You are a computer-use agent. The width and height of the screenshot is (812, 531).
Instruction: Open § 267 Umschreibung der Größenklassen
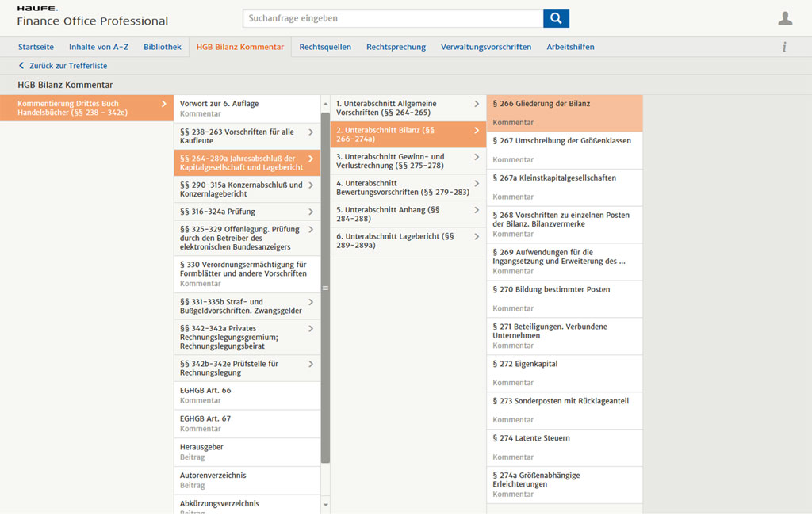click(565, 151)
